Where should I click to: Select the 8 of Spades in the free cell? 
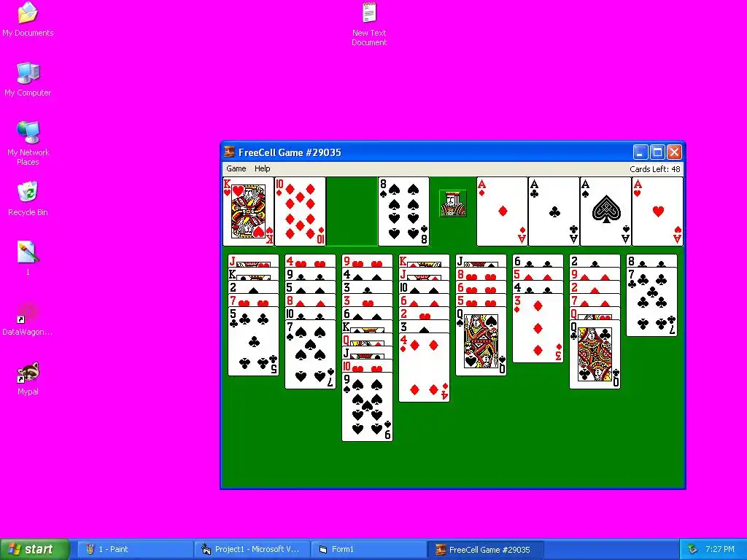pos(403,211)
